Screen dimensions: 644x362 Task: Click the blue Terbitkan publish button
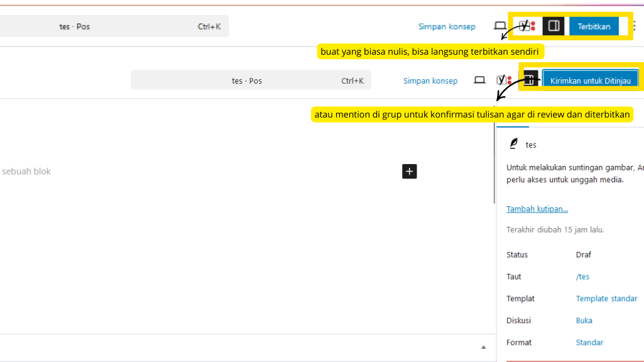[594, 26]
